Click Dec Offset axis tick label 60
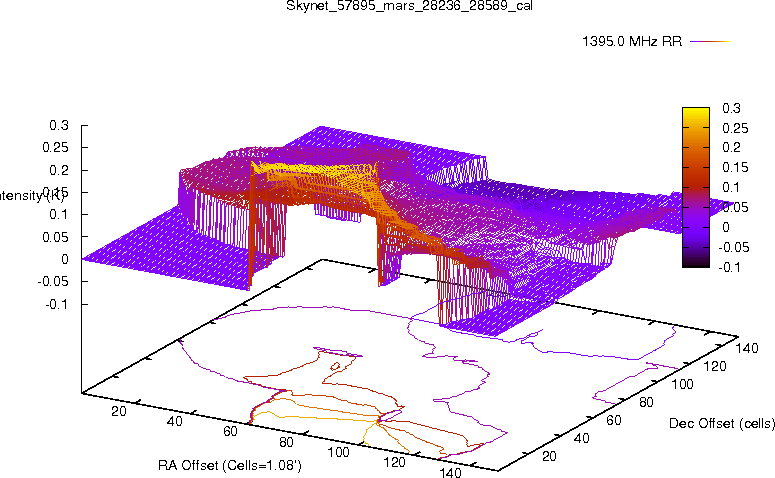Viewport: 775px width, 478px height. [x=613, y=420]
